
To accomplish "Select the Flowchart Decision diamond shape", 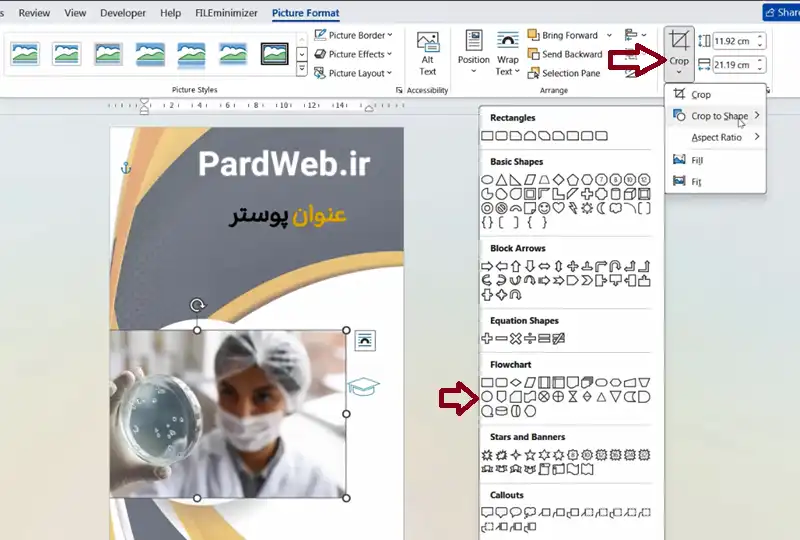I will pos(516,382).
